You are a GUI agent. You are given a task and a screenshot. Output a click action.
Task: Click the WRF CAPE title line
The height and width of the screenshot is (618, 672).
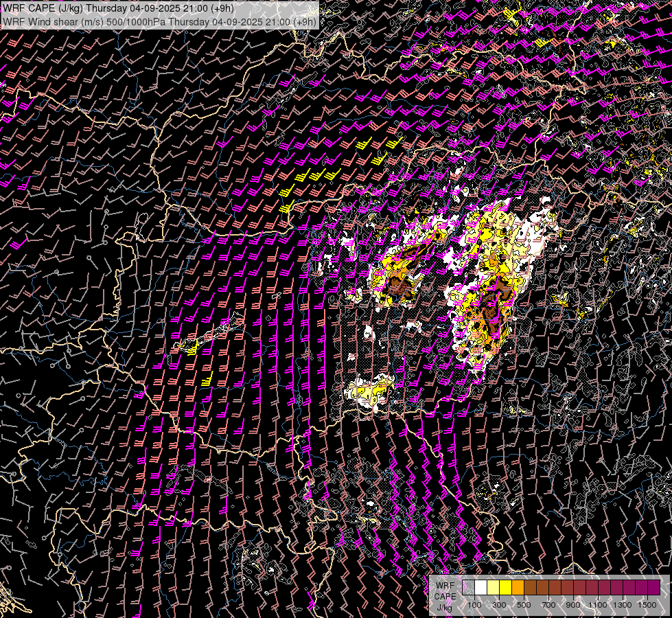tap(118, 8)
